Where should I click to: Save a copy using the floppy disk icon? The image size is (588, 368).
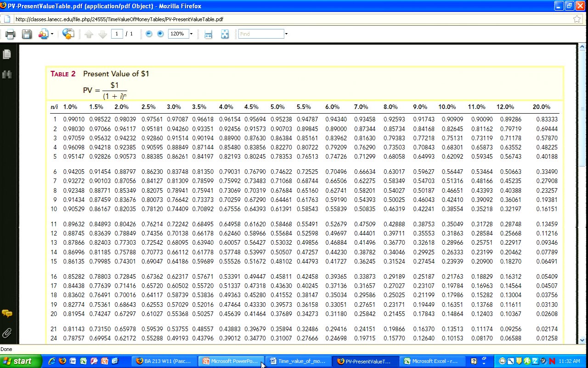[x=27, y=34]
